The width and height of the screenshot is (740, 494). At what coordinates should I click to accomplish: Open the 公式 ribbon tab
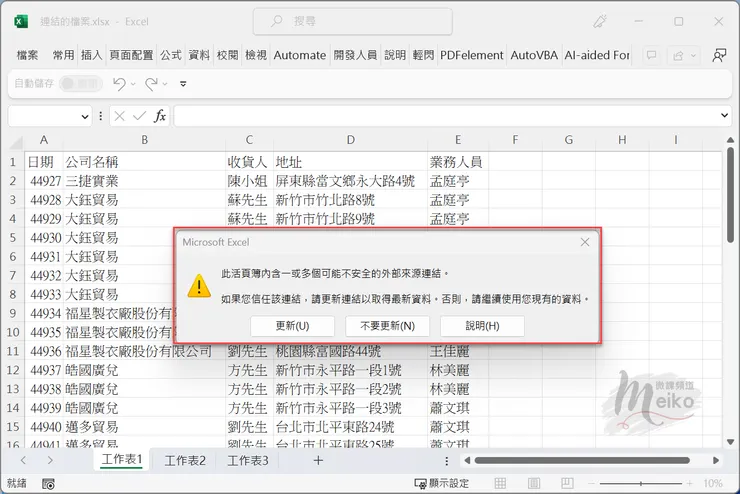(170, 55)
